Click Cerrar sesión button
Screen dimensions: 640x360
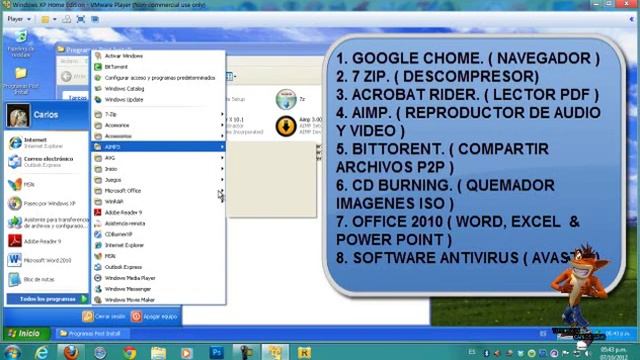[104, 316]
